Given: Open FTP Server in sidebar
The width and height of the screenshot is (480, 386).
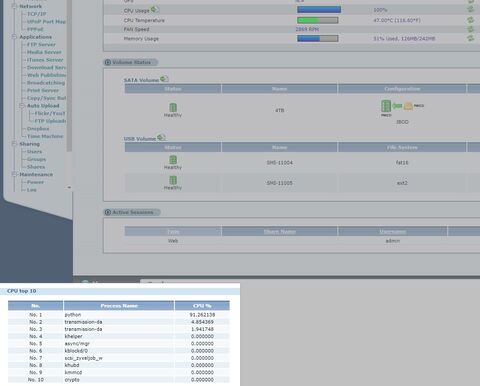Looking at the screenshot, I should pyautogui.click(x=41, y=45).
